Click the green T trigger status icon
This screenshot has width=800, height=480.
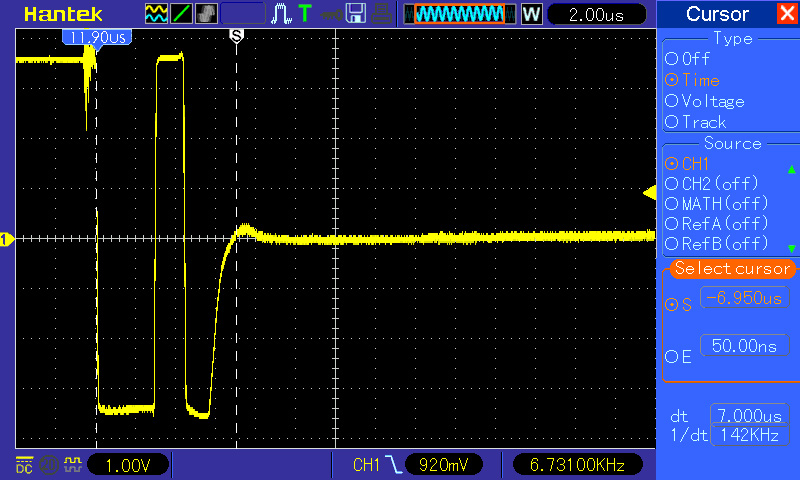(304, 14)
